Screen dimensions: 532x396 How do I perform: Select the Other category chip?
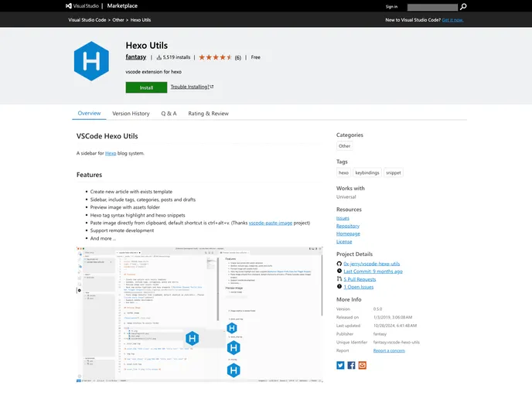click(344, 146)
